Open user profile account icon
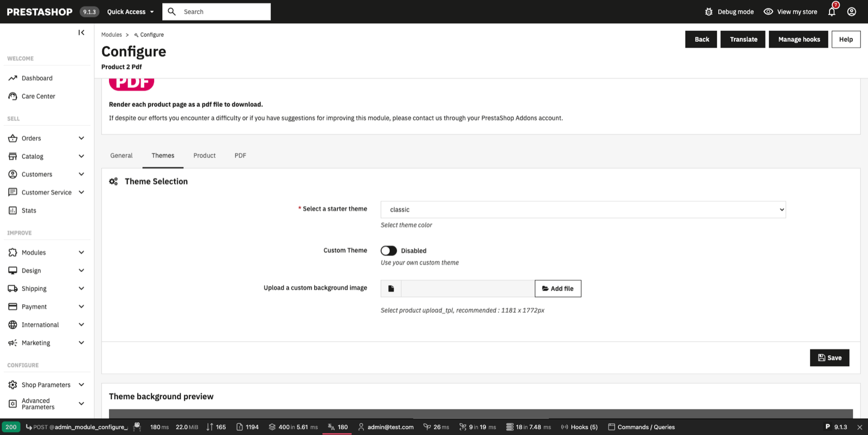This screenshot has height=435, width=868. pos(852,11)
